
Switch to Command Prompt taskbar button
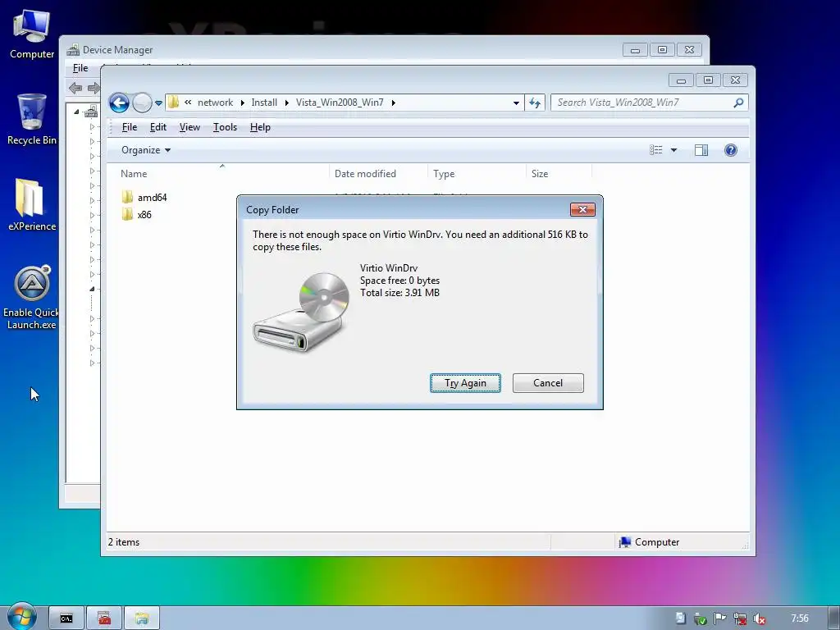66,619
